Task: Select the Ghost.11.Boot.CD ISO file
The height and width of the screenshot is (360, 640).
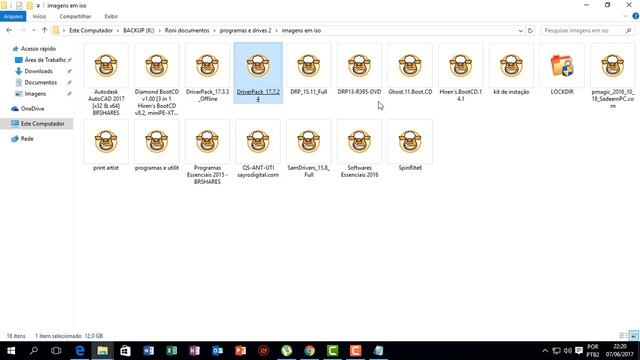Action: click(x=410, y=70)
